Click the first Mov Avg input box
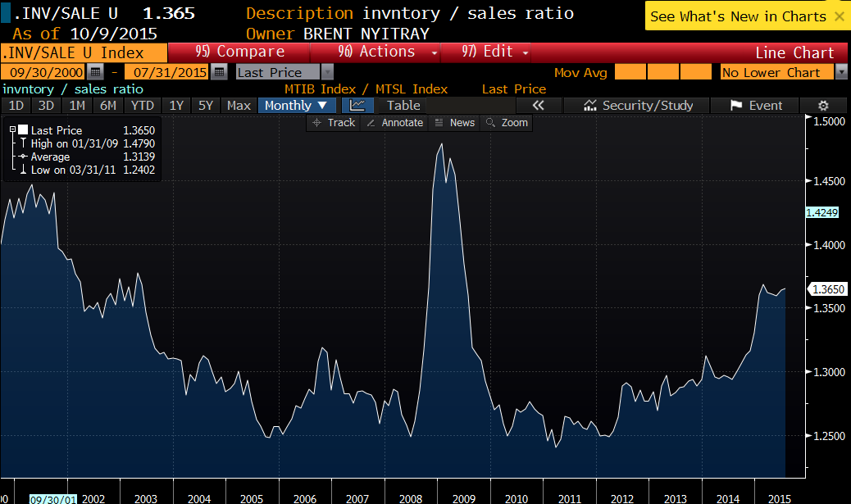 [630, 72]
